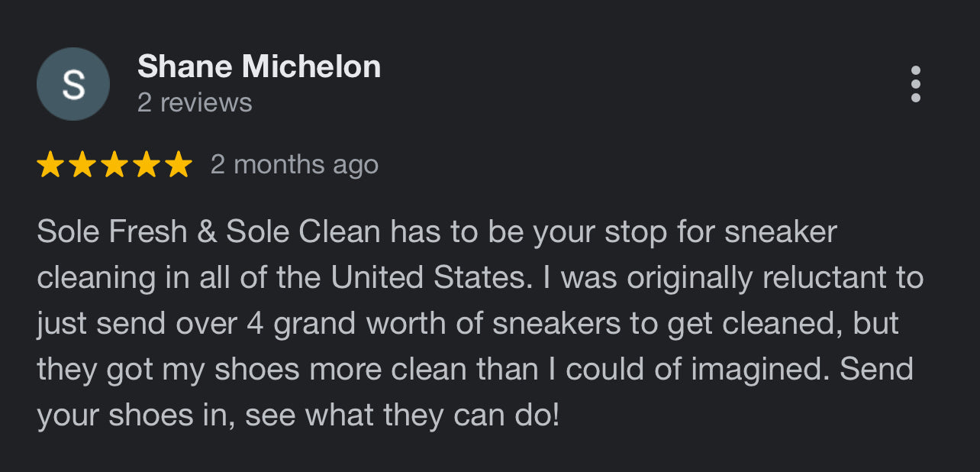Click the round S profile avatar
Viewport: 980px width, 472px height.
pyautogui.click(x=73, y=84)
